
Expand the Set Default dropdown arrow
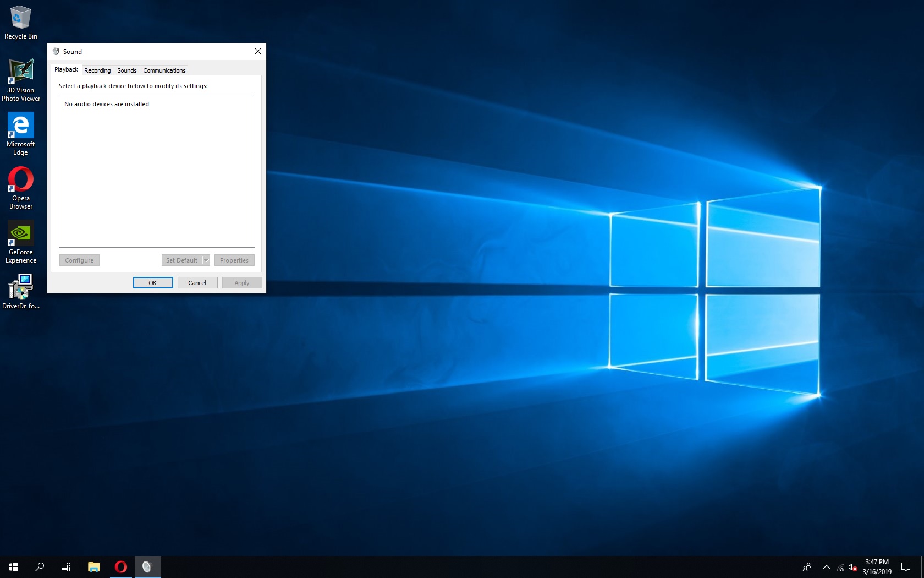click(206, 260)
